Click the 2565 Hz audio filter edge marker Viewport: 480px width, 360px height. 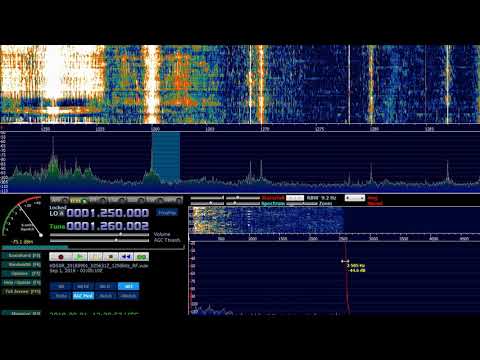tap(345, 261)
